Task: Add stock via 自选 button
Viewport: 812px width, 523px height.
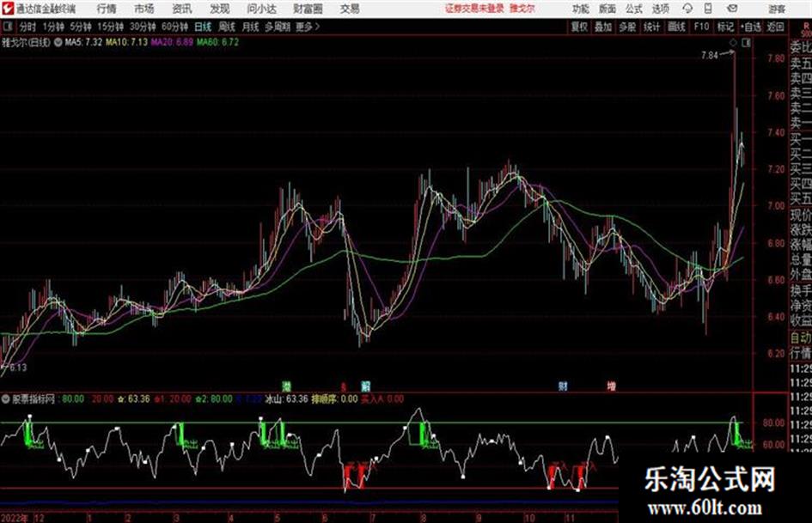Action: coord(750,27)
